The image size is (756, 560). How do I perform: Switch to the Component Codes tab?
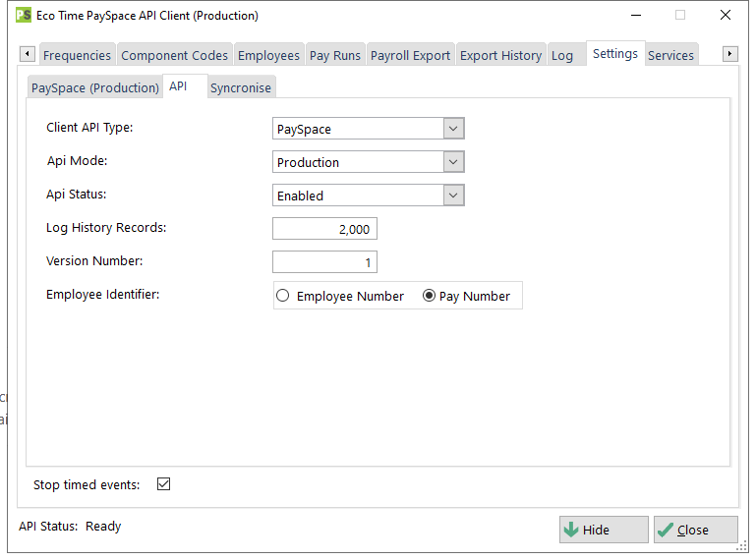[174, 55]
